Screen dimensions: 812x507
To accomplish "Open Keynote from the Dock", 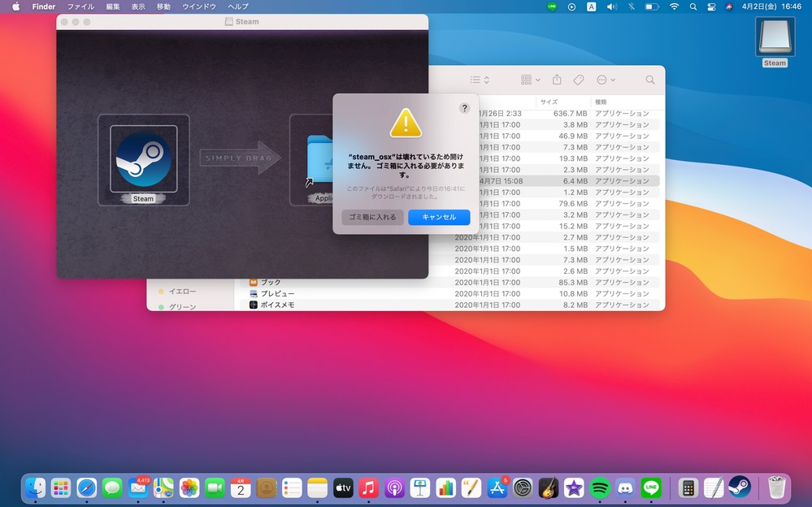I will 420,487.
